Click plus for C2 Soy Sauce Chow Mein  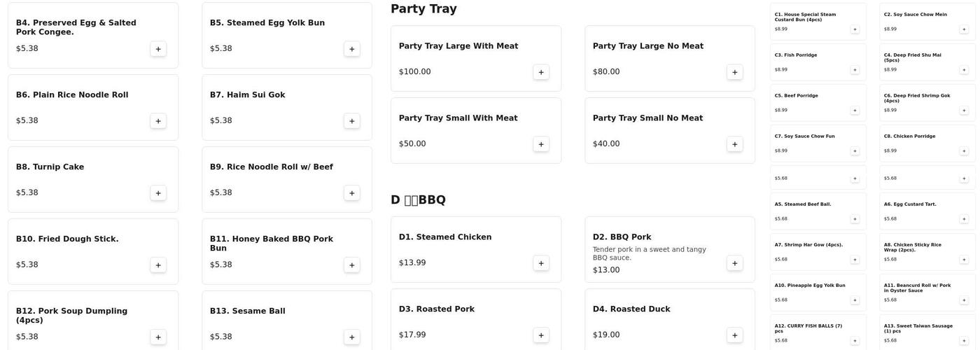tap(964, 29)
